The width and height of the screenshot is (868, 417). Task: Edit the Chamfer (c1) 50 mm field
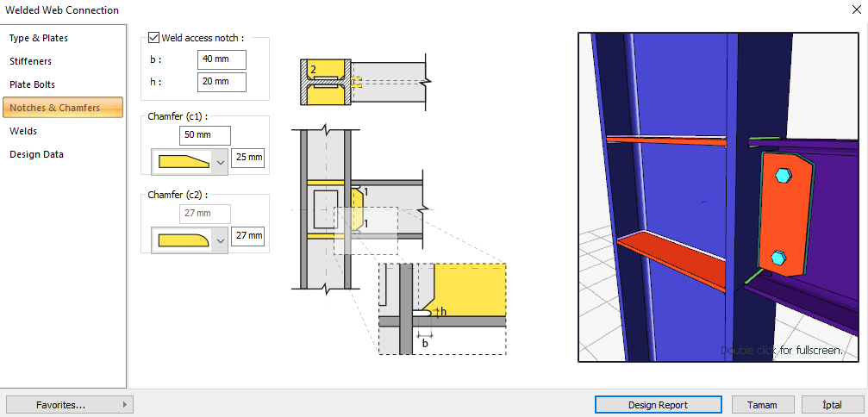coord(205,135)
